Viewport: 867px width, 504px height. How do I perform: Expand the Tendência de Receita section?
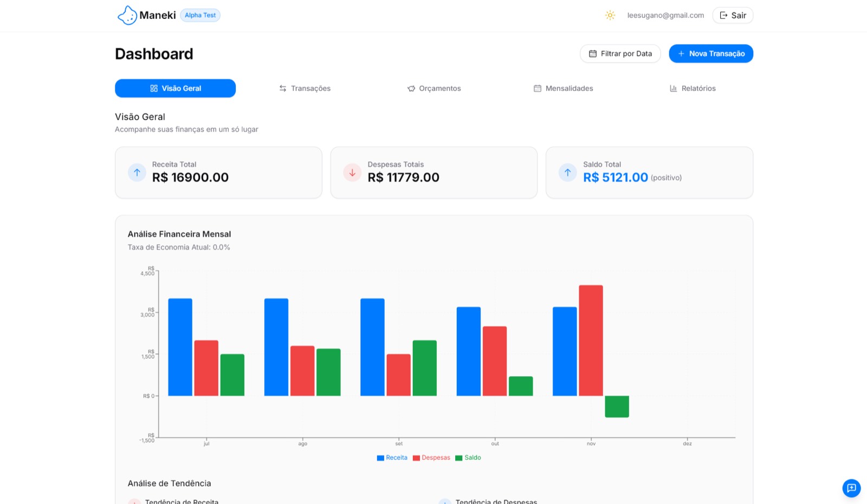point(181,502)
